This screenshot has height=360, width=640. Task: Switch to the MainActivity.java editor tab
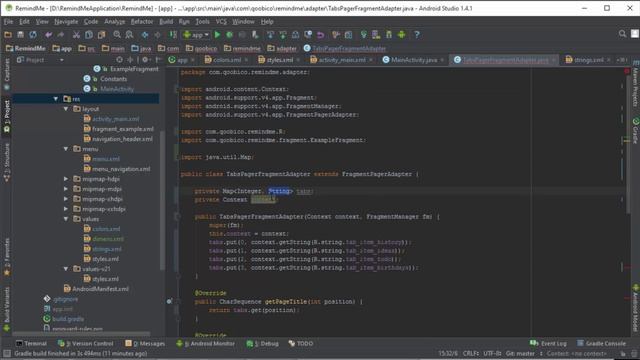413,60
